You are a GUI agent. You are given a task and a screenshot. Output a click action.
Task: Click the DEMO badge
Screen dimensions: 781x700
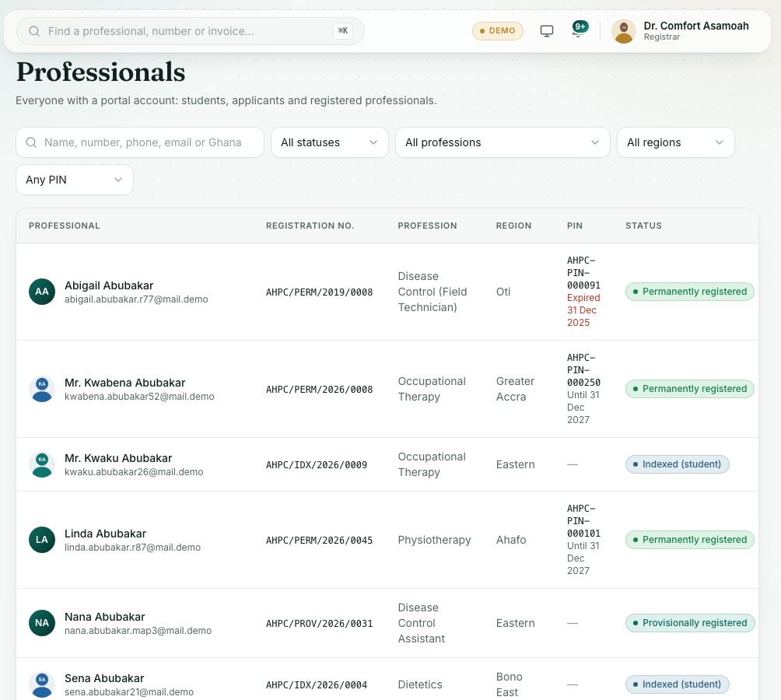pyautogui.click(x=497, y=31)
